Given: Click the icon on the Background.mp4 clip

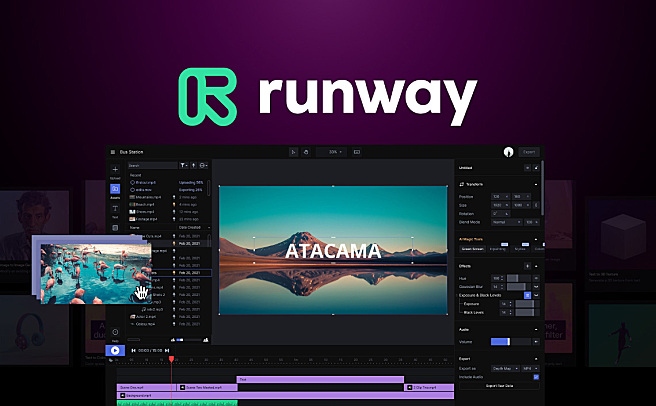Looking at the screenshot, I should 123,396.
